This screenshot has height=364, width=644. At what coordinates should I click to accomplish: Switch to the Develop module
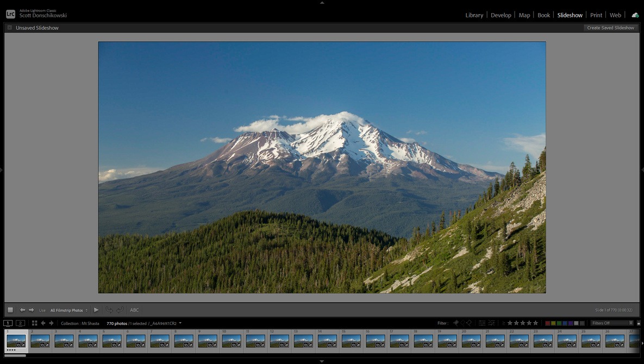(x=501, y=15)
